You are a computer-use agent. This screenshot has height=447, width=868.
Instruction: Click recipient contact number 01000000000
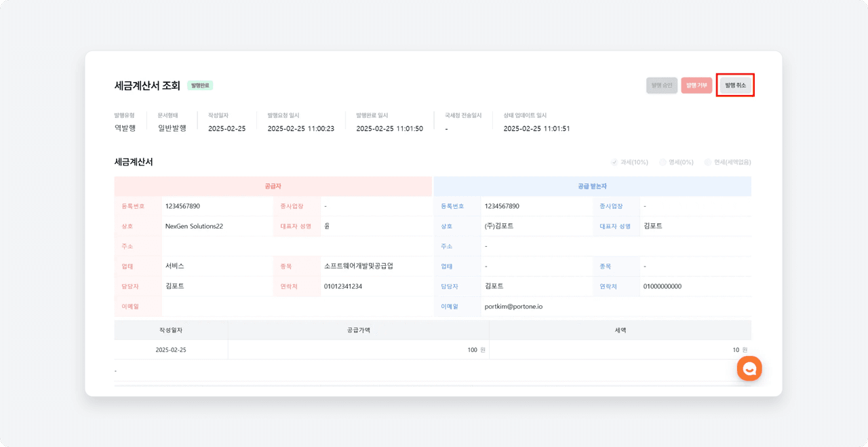(x=663, y=286)
